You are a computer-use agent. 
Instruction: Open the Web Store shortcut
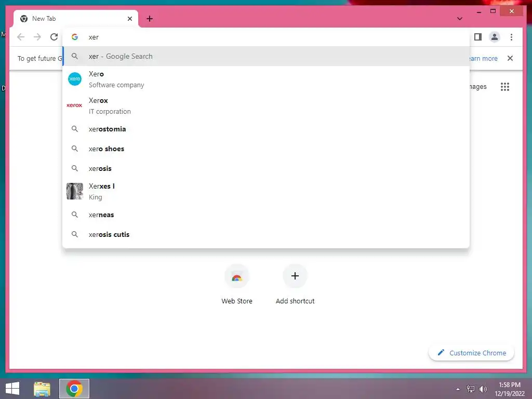(237, 284)
